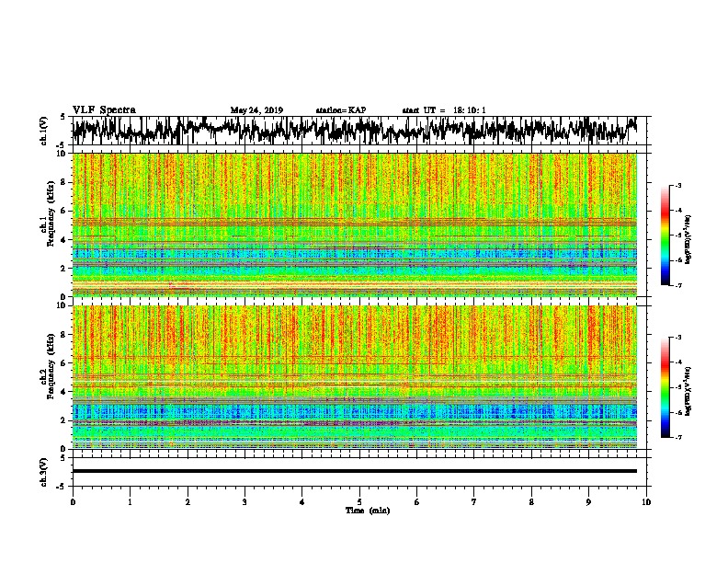Viewport: 728px width, 563px height.
Task: Click the "-7" tick on ch.1 colorbar
Action: coord(678,285)
